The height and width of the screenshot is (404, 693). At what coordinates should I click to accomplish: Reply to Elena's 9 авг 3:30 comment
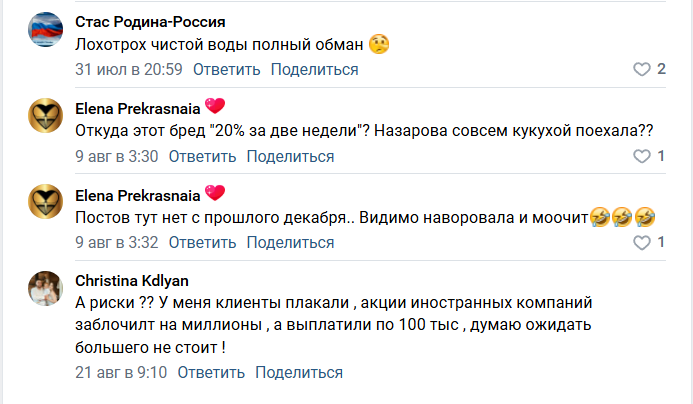click(x=202, y=156)
